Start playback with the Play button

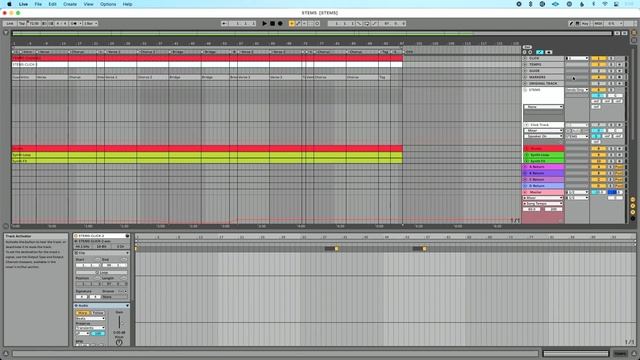pyautogui.click(x=264, y=24)
